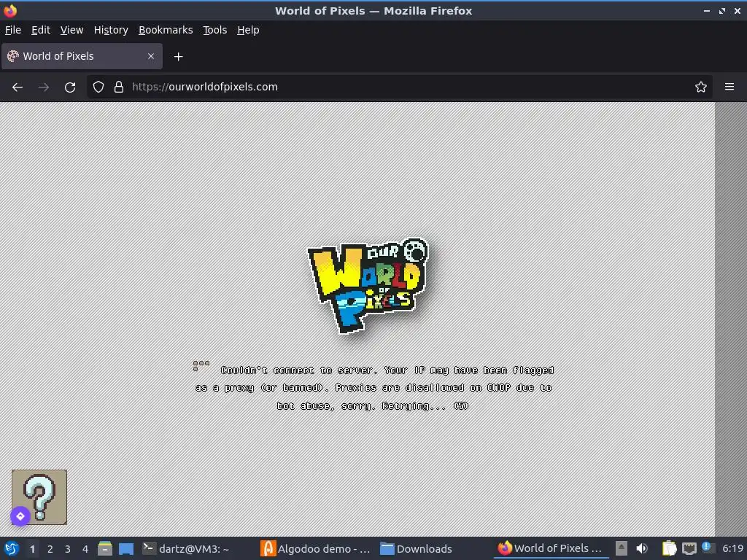Maximize the Firefox window
The width and height of the screenshot is (747, 560).
(722, 10)
